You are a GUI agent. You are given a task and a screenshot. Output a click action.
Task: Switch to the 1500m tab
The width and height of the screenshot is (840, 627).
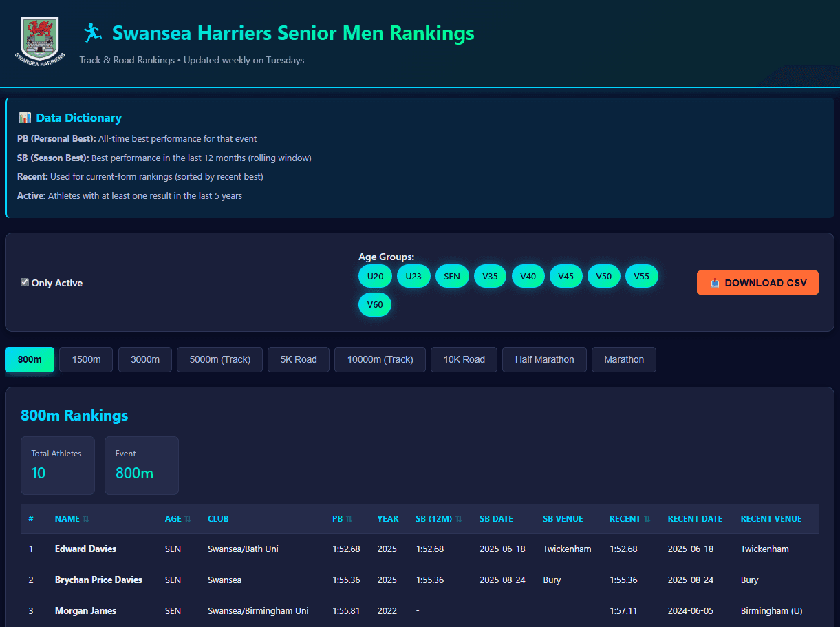[x=86, y=359]
